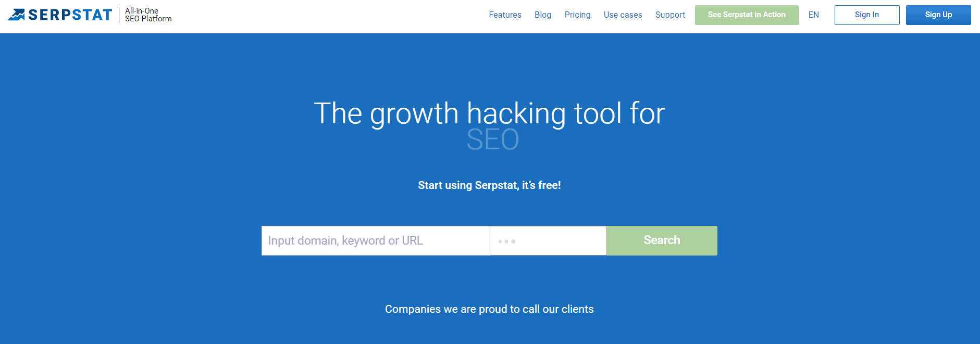The image size is (980, 344).
Task: Expand the EN language selector
Action: pos(813,15)
